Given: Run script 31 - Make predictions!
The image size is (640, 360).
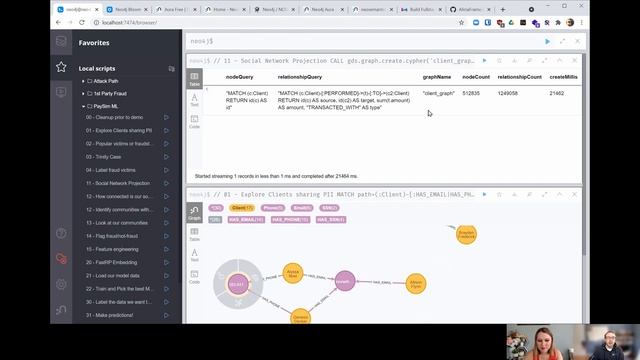Looking at the screenshot, I should [x=166, y=315].
